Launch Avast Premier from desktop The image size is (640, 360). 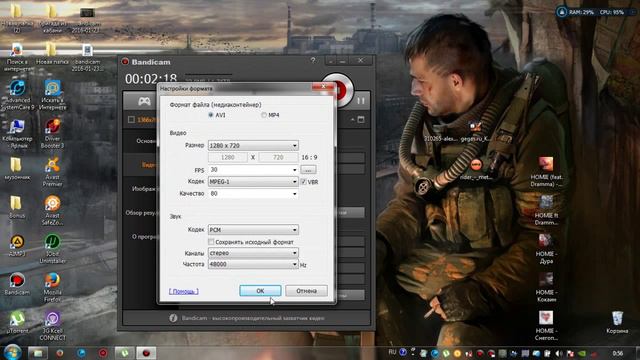[53, 172]
